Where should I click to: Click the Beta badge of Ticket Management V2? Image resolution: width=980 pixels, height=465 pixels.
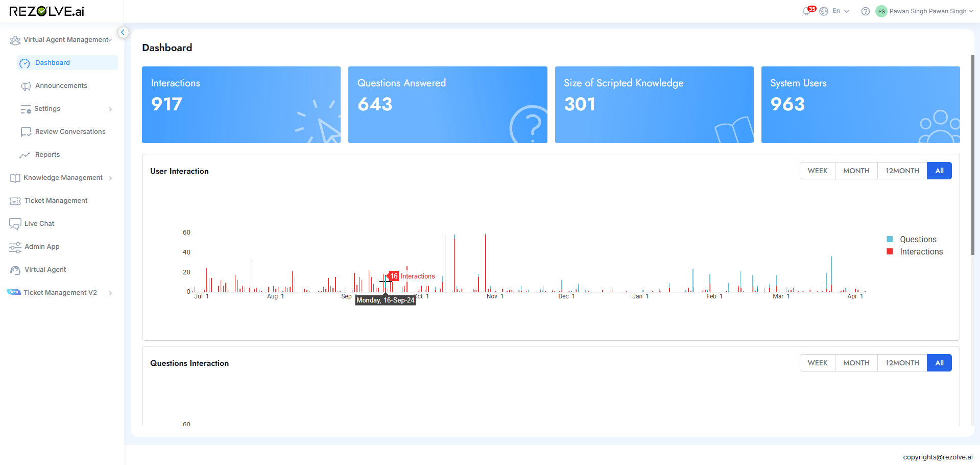tap(14, 292)
